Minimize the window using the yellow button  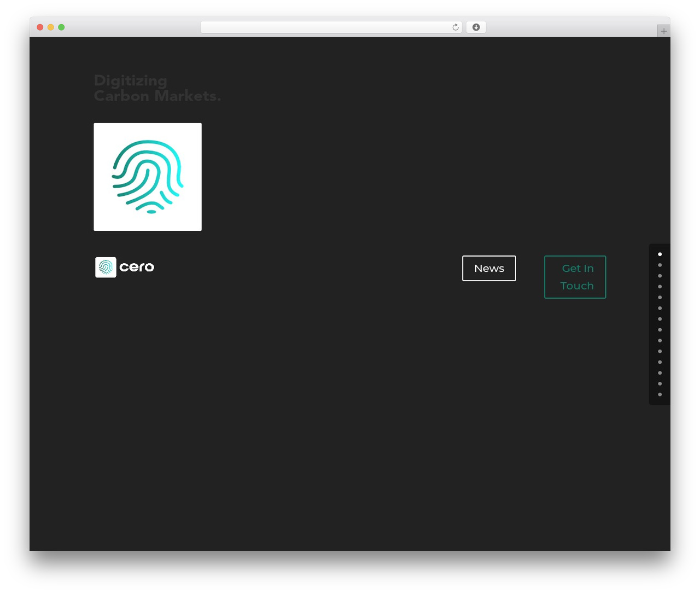[x=51, y=27]
